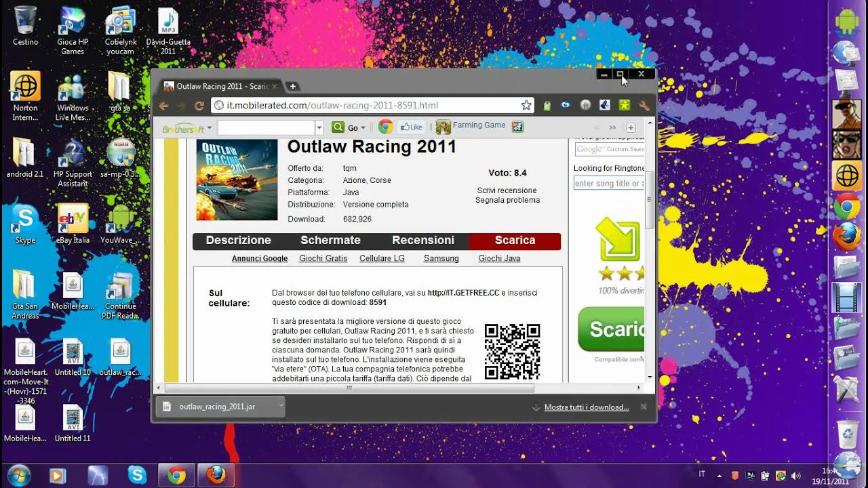Click the film strip icon in desktop dock
The width and height of the screenshot is (868, 488).
[x=846, y=297]
